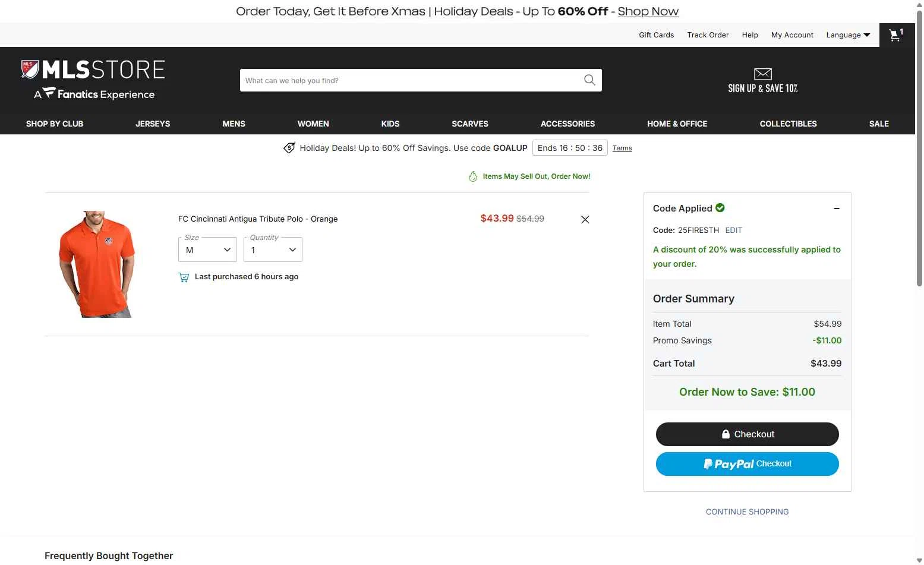
Task: Open the shopping cart icon
Action: tap(896, 35)
